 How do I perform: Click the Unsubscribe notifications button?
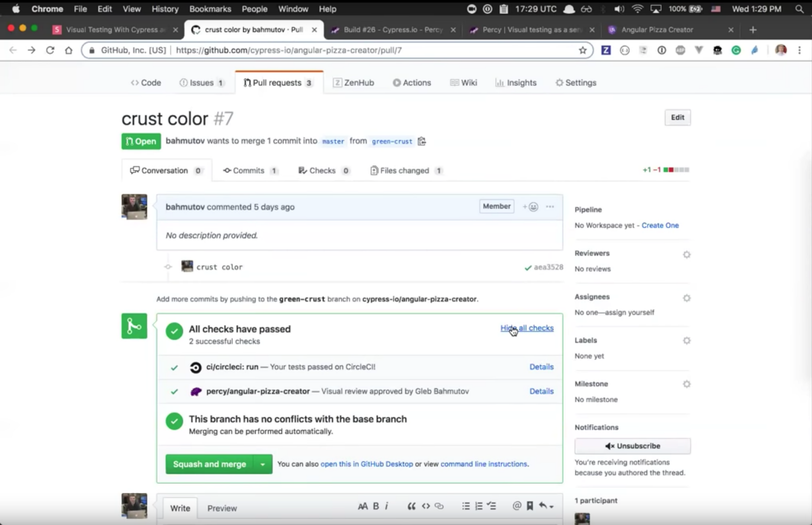(632, 446)
